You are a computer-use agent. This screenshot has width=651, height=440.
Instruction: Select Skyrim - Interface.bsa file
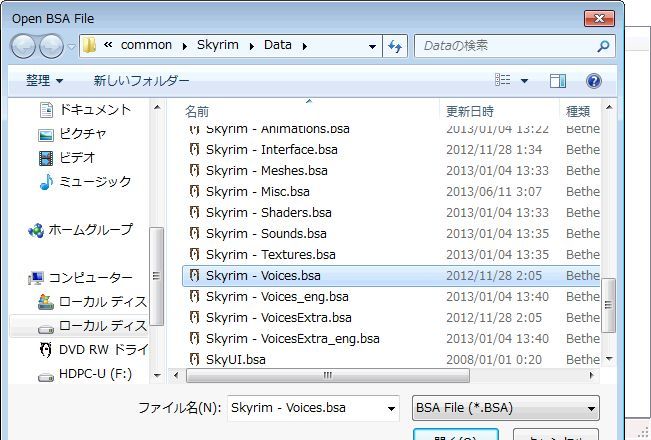(390, 149)
